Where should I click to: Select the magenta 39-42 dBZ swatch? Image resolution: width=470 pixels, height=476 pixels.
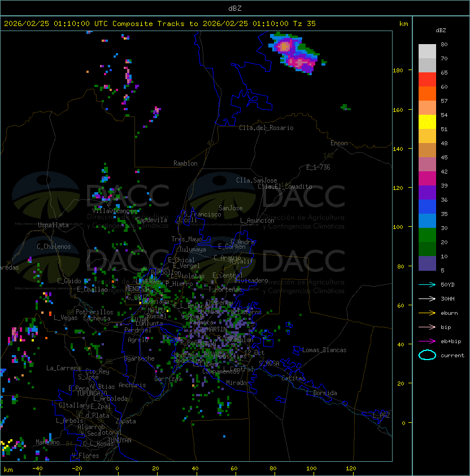click(x=427, y=179)
